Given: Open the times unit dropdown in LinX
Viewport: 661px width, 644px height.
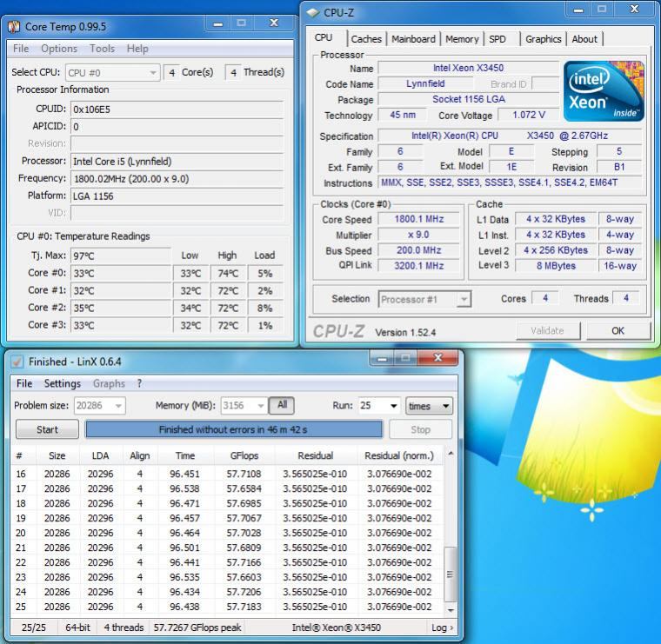Looking at the screenshot, I should (x=429, y=406).
